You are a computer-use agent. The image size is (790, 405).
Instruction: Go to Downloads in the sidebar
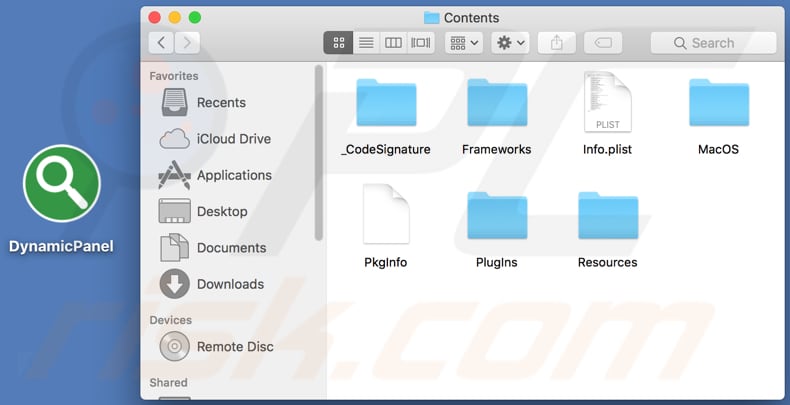tap(232, 284)
